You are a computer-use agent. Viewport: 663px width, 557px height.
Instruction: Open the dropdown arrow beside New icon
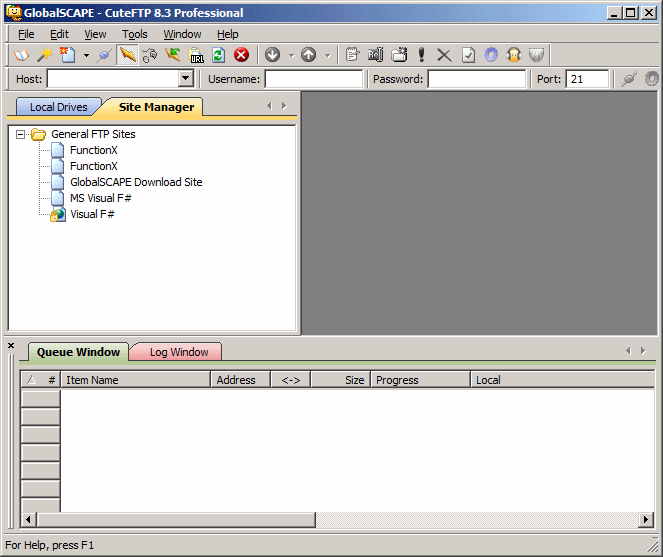tap(86, 55)
